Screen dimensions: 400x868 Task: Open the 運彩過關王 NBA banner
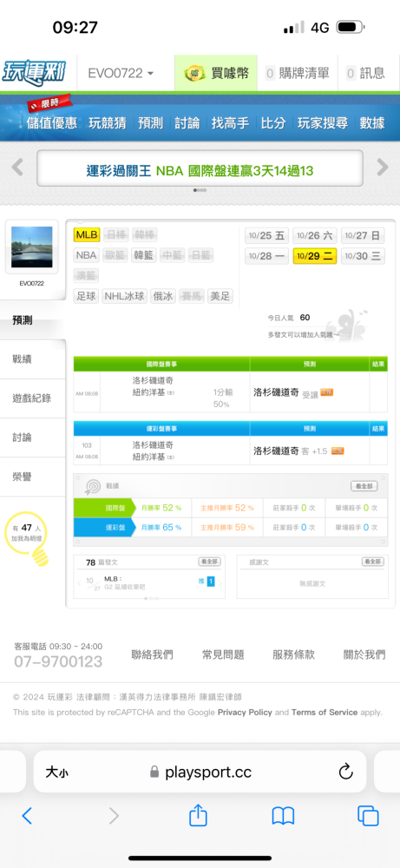200,168
